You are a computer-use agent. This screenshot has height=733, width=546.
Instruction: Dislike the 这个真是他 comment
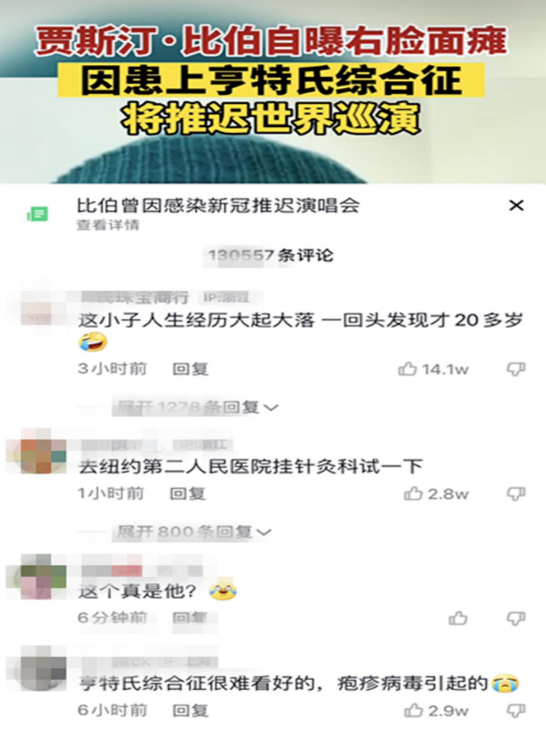point(516,618)
